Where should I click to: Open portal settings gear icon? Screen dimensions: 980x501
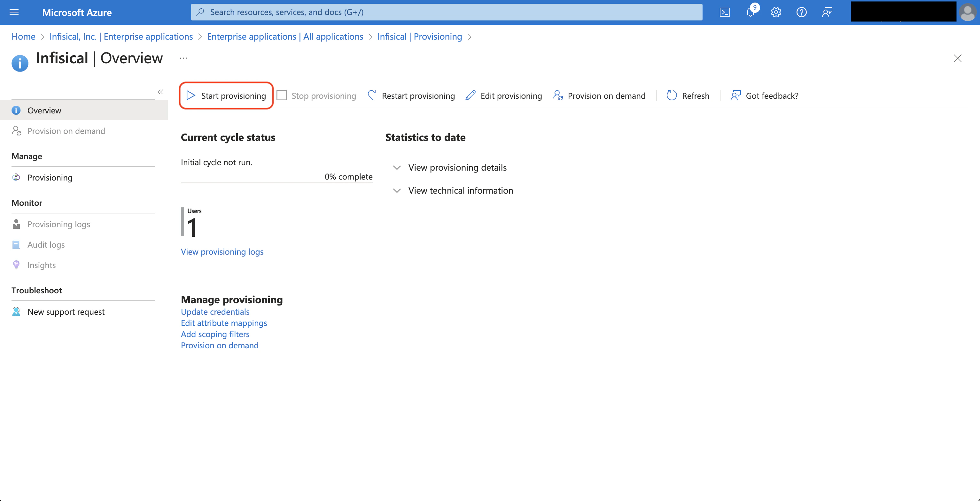pos(776,12)
